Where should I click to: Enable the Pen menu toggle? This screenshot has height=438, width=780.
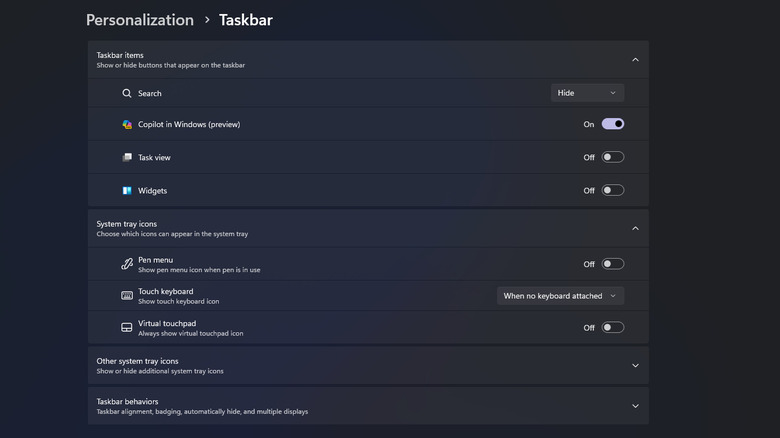pos(613,264)
